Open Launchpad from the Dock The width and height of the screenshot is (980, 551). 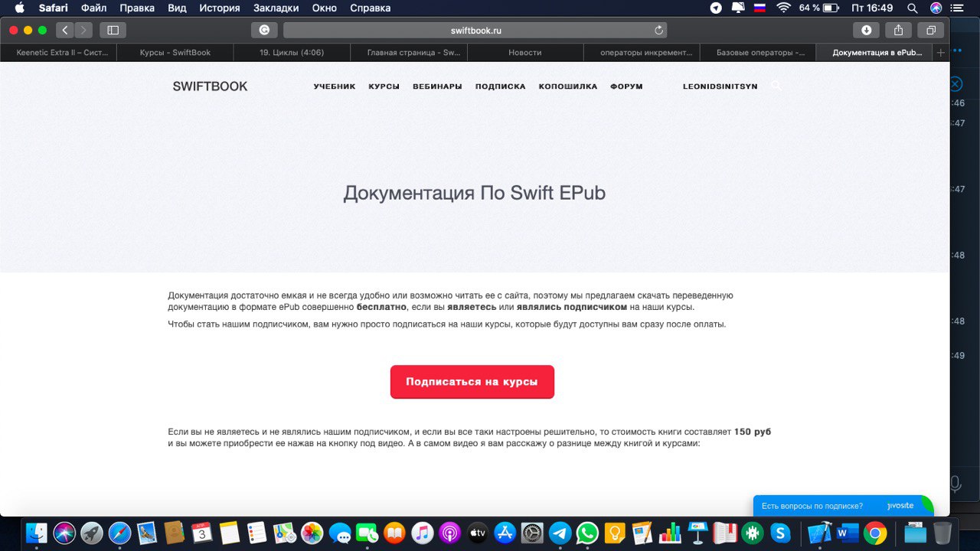(x=92, y=532)
